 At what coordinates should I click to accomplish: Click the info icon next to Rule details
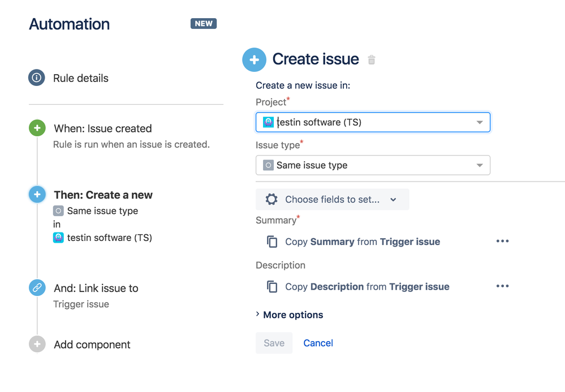pyautogui.click(x=37, y=78)
